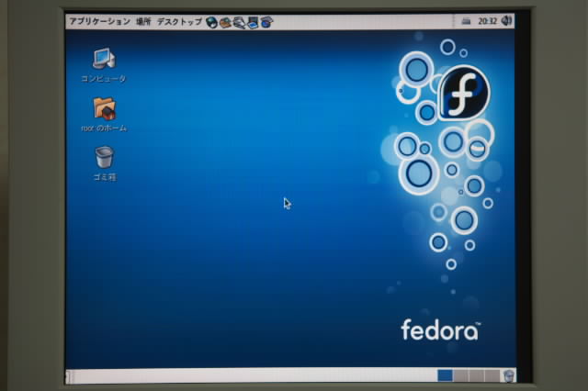Select the ゴミ箱 desktop trash icon

pos(104,163)
